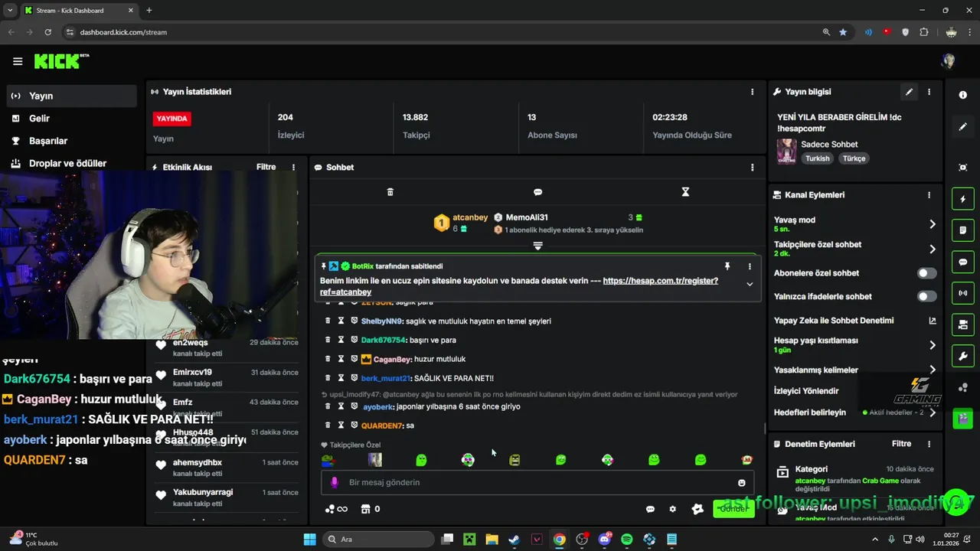The width and height of the screenshot is (980, 551).
Task: Open emoji picker in message box
Action: [x=741, y=483]
